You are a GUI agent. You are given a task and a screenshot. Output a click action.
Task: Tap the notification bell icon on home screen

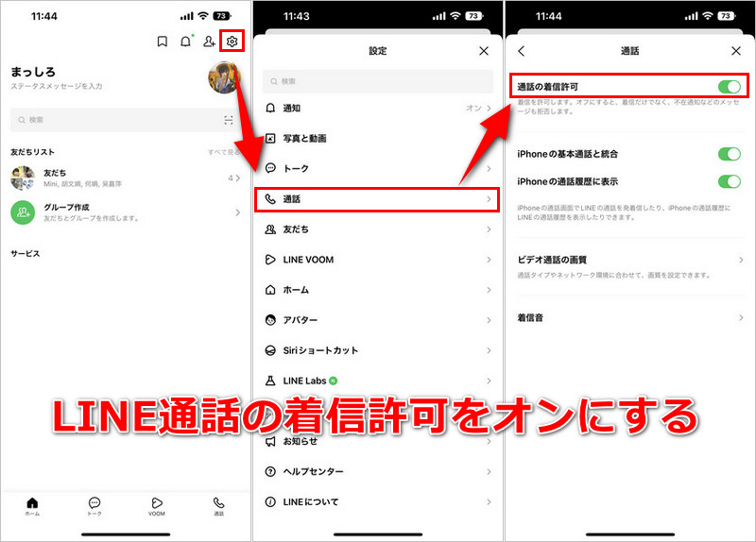pos(185,42)
